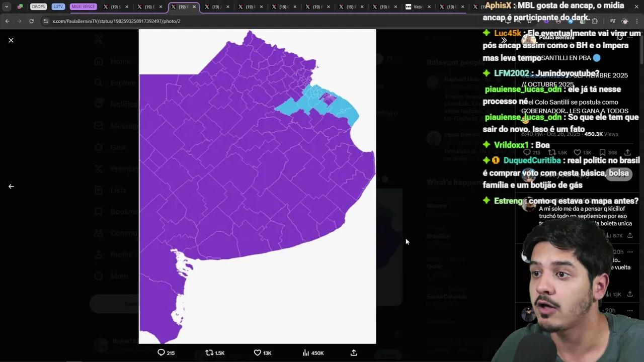The image size is (644, 362).
Task: Bookmark icon in the tweet panel showing 368
Action: tap(602, 152)
